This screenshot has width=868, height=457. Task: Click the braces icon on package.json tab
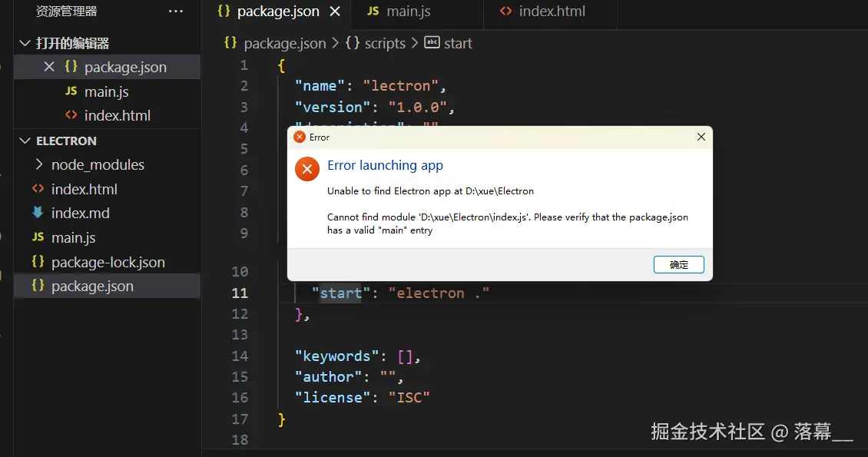coord(224,11)
